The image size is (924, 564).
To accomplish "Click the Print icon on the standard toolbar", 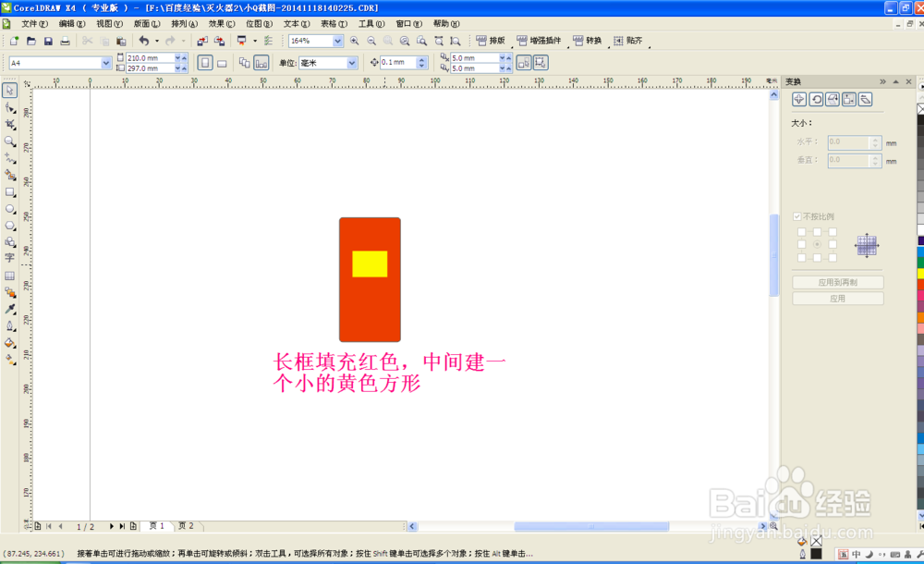I will (63, 41).
